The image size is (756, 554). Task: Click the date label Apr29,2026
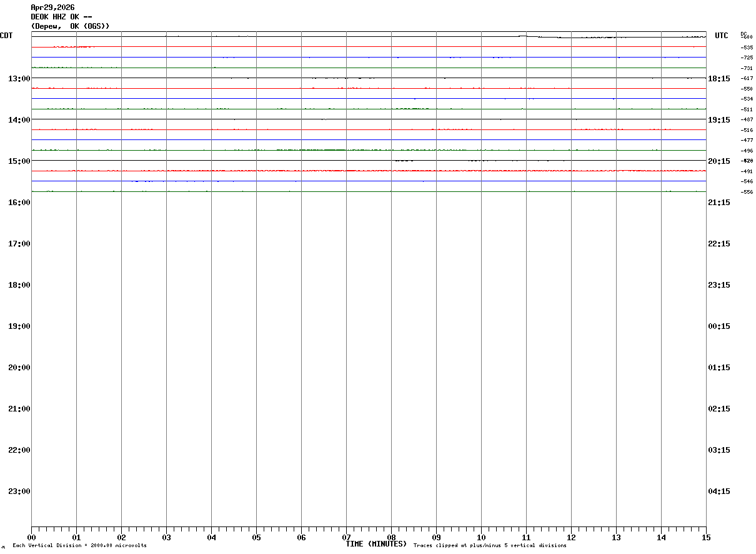[52, 8]
